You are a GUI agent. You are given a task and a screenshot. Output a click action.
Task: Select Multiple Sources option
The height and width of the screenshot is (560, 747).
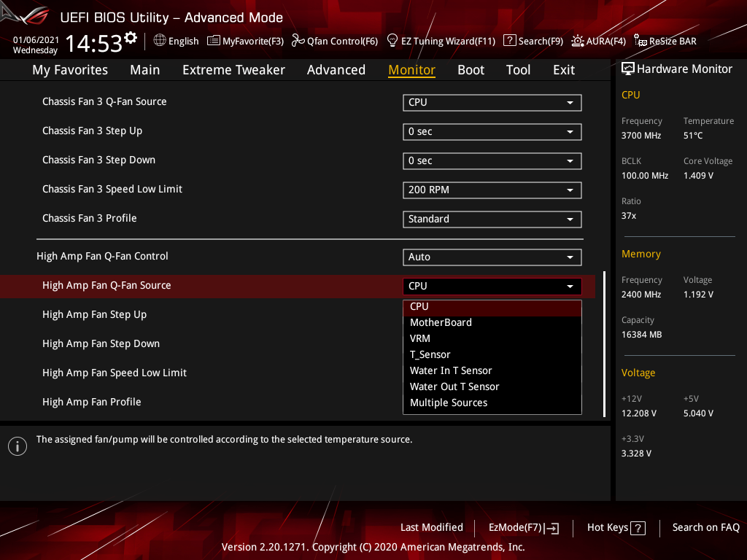[x=492, y=402]
